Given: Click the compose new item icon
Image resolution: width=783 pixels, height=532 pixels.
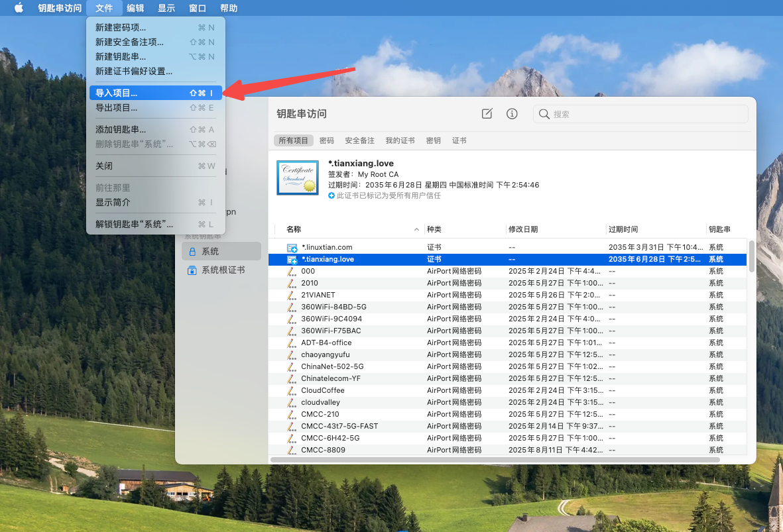Looking at the screenshot, I should [487, 114].
